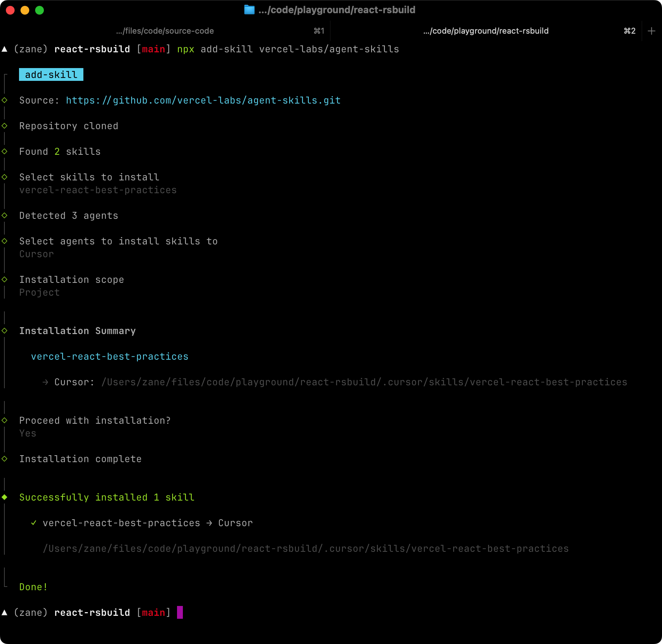662x644 pixels.
Task: Click the diamond marker beside 'Repository cloned'
Action: click(x=4, y=126)
